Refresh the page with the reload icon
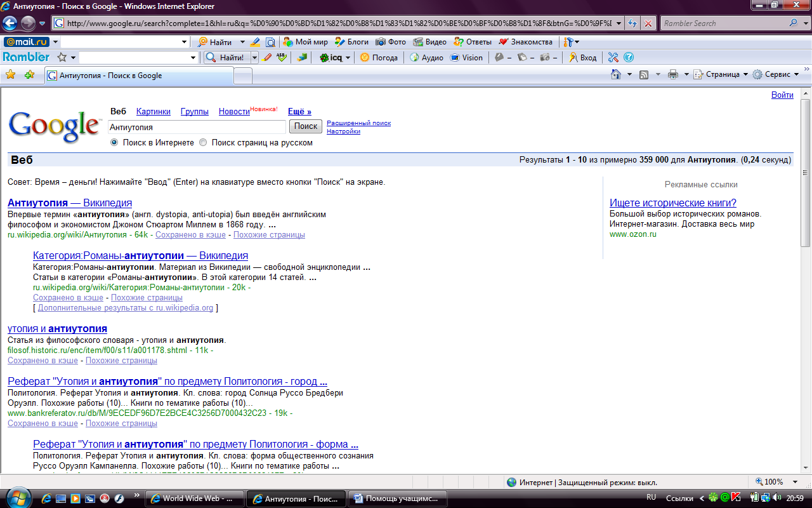This screenshot has width=812, height=508. 632,23
